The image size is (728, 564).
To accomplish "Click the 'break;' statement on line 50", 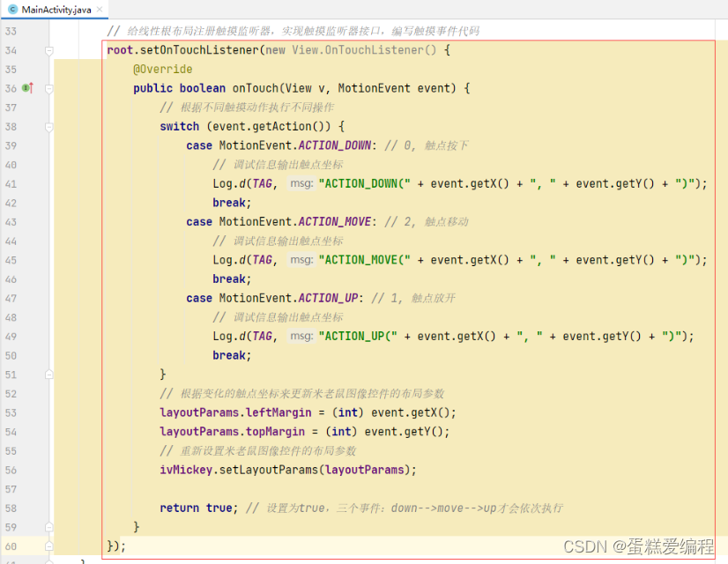I will (232, 355).
